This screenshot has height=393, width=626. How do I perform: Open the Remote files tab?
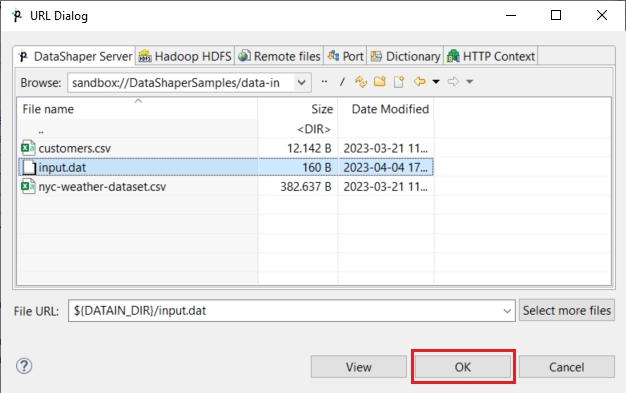coord(279,56)
